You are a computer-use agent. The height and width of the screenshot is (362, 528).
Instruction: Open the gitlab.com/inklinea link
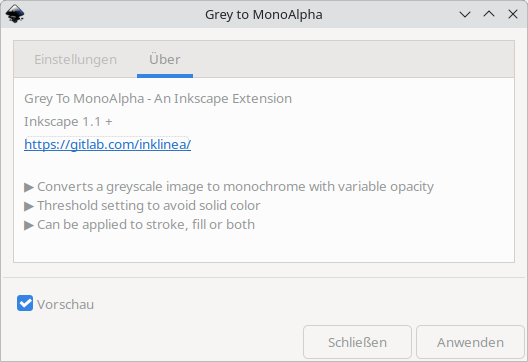108,144
